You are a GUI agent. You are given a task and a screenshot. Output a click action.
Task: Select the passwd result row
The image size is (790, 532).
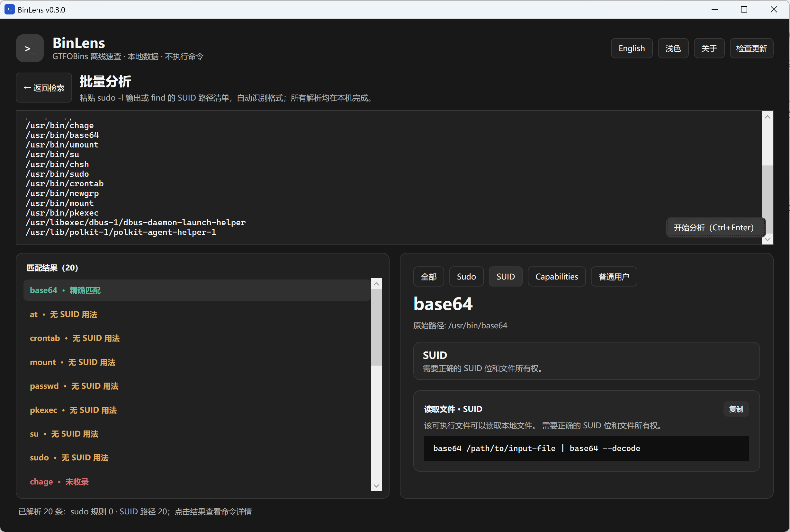point(197,386)
